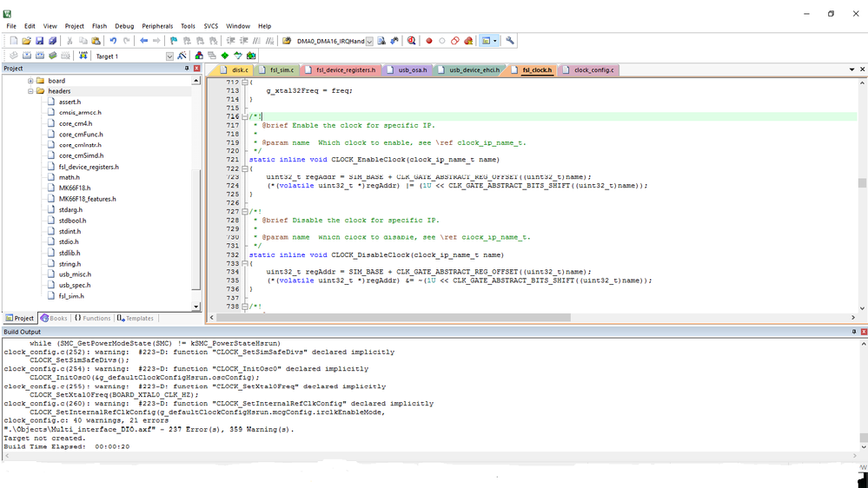Click the Save All icon

pyautogui.click(x=53, y=41)
